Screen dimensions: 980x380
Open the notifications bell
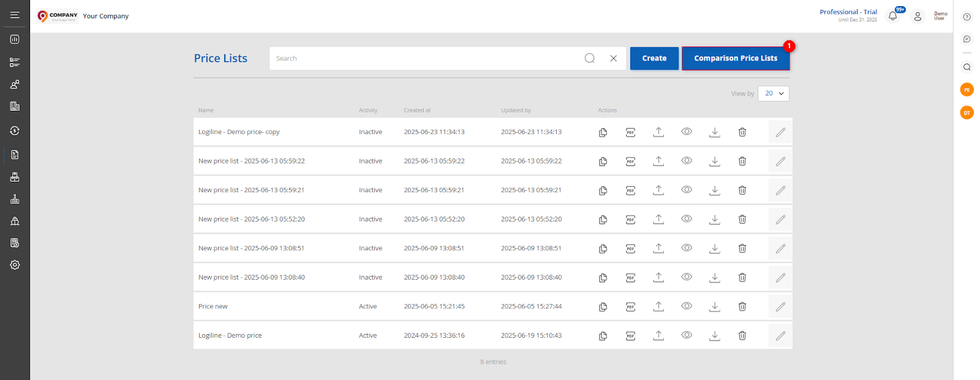893,16
